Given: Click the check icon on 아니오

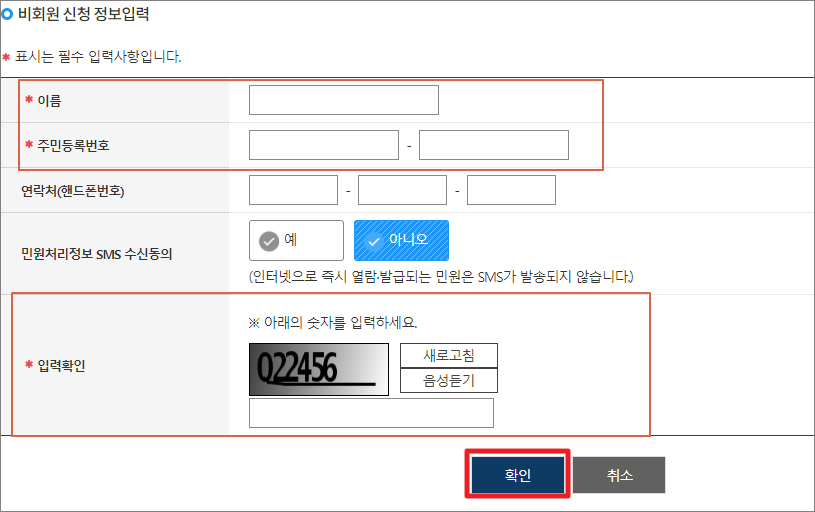Looking at the screenshot, I should 374,241.
